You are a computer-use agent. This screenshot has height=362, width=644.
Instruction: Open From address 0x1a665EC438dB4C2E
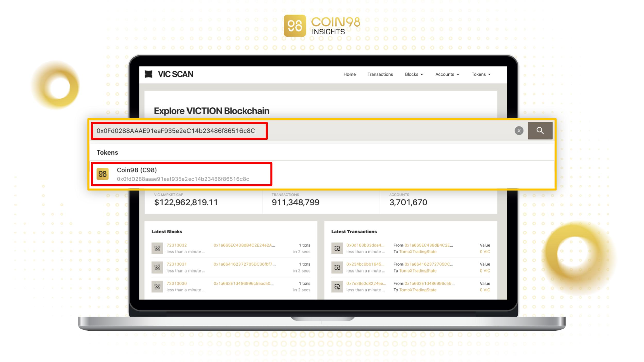(429, 245)
